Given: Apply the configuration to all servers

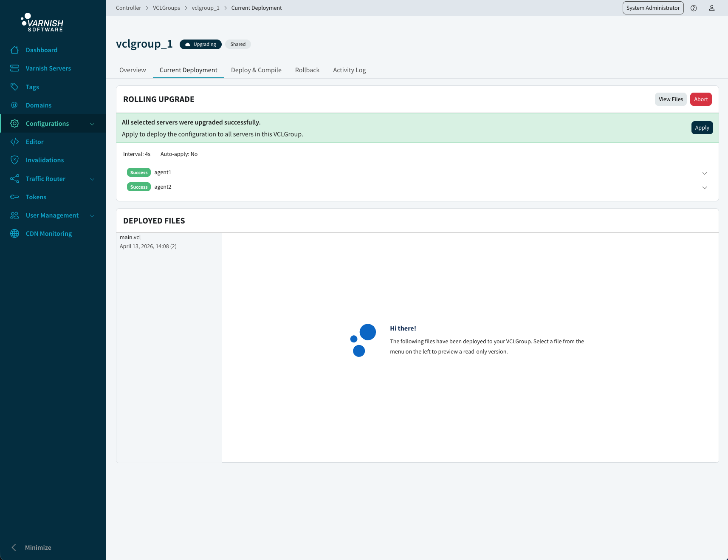Looking at the screenshot, I should click(x=702, y=127).
